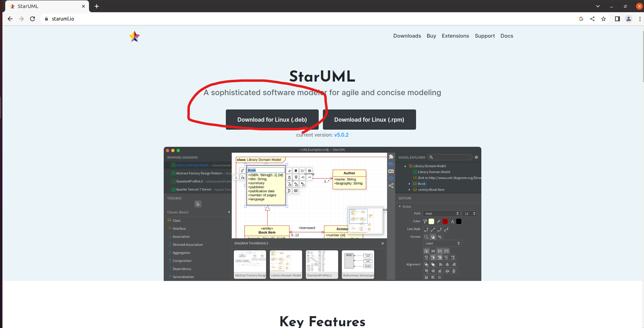Click the puzzle-piece extensions icon
The width and height of the screenshot is (644, 328).
pos(391,157)
